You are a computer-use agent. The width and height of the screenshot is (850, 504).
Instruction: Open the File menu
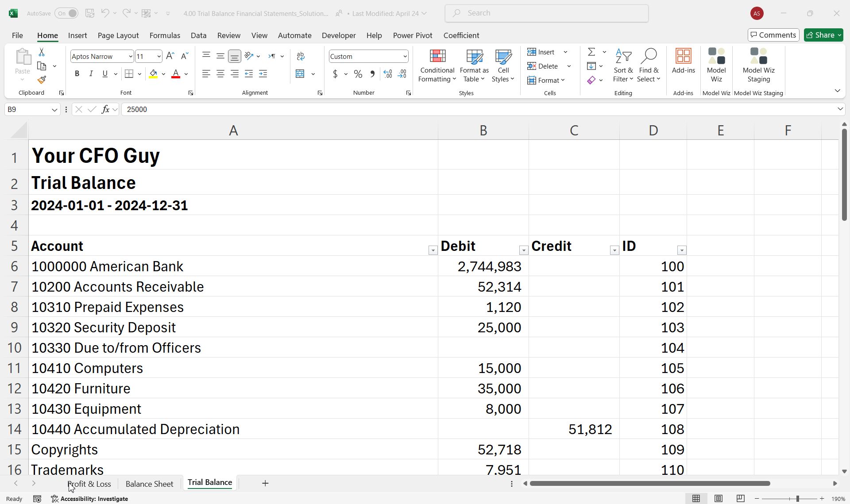[17, 35]
